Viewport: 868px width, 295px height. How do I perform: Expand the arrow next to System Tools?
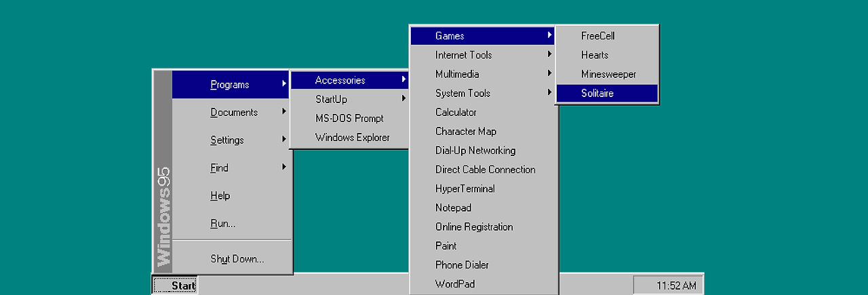550,92
